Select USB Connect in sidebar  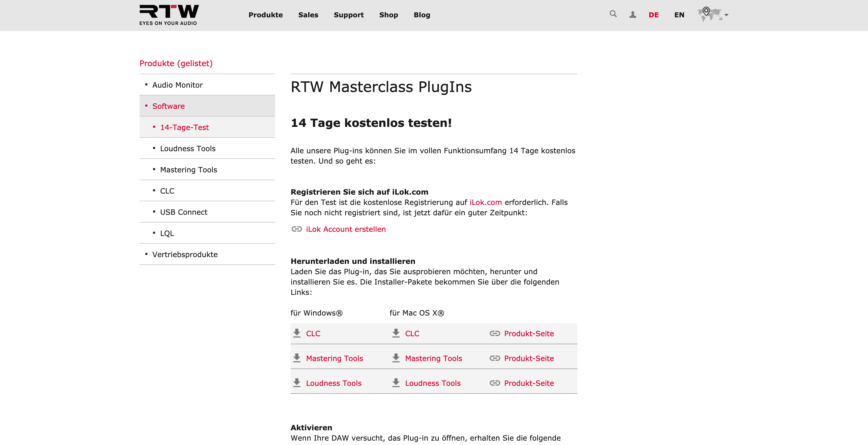coord(207,212)
